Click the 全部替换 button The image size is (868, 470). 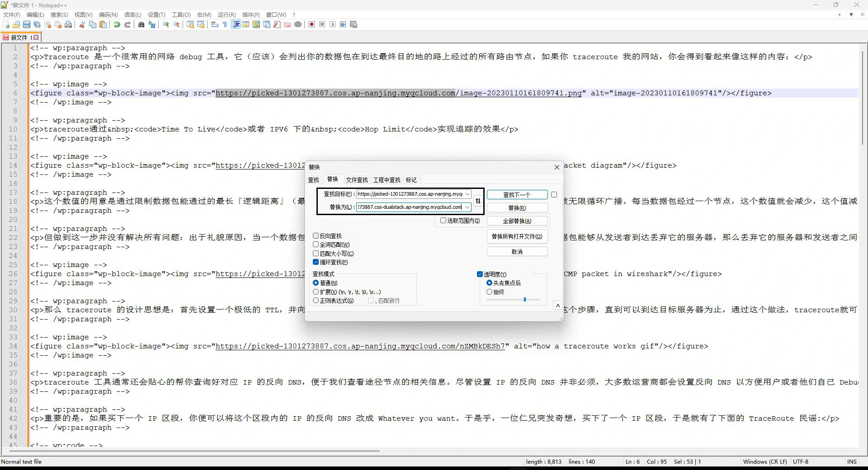click(517, 221)
